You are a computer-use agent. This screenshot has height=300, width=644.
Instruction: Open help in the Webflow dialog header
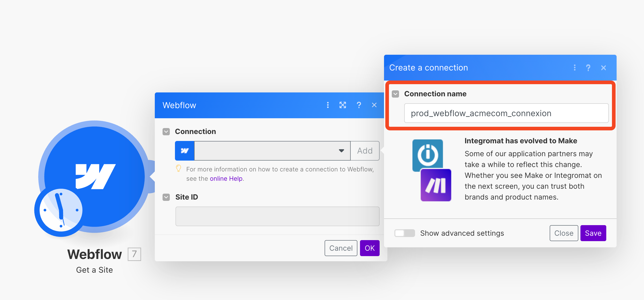tap(359, 105)
